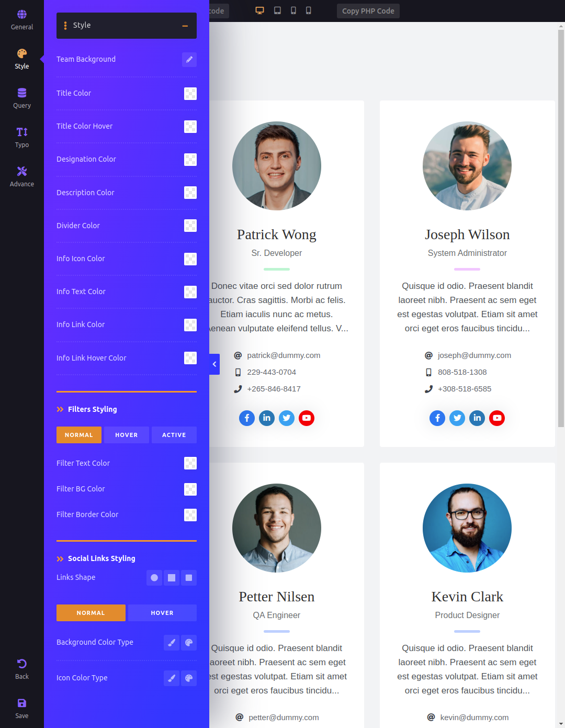Choose circle Links Shape option

pyautogui.click(x=154, y=578)
